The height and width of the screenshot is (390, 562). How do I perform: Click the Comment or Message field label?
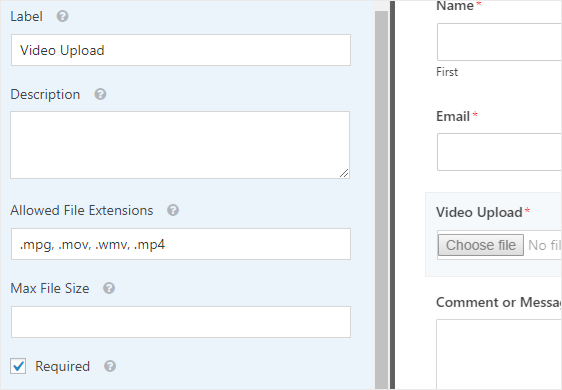[499, 302]
